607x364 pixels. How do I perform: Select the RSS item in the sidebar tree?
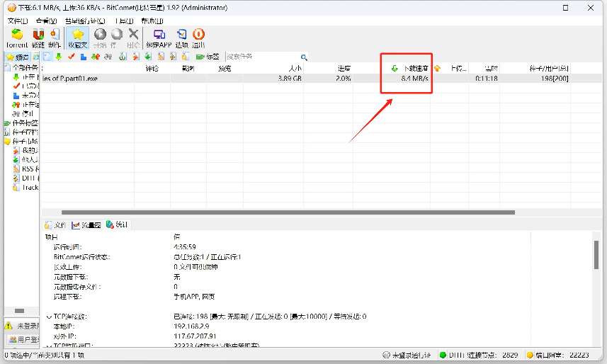point(27,169)
